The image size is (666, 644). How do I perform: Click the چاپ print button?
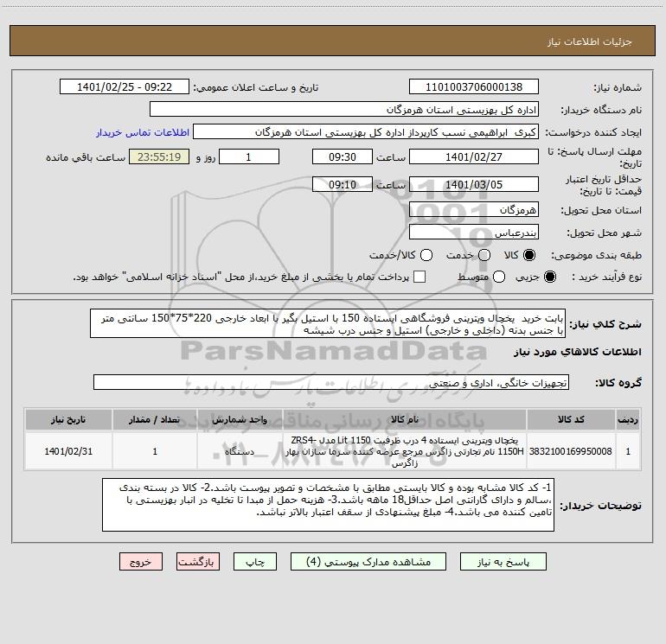tap(255, 562)
